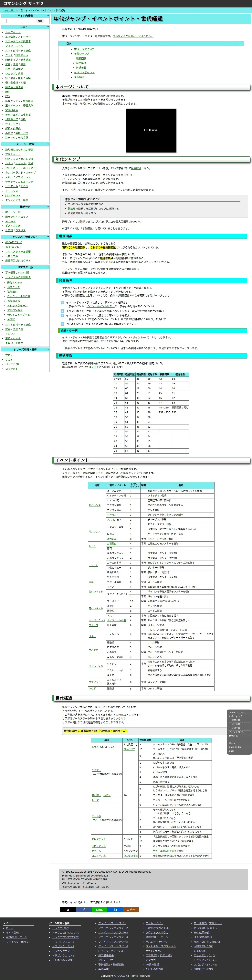This screenshot has height=980, width=252.
Task: Open GCGX link in footer copyright
Action: click(121, 976)
